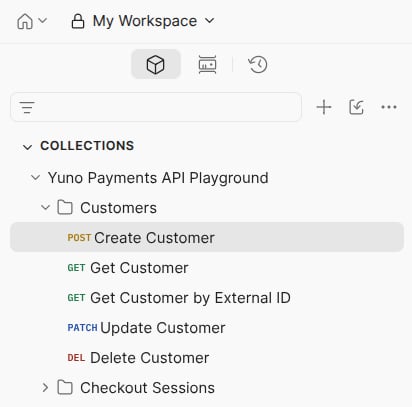Click the workspace lock icon

78,21
